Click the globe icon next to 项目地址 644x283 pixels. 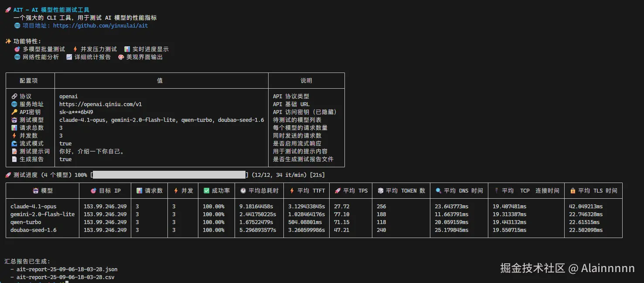tap(17, 26)
